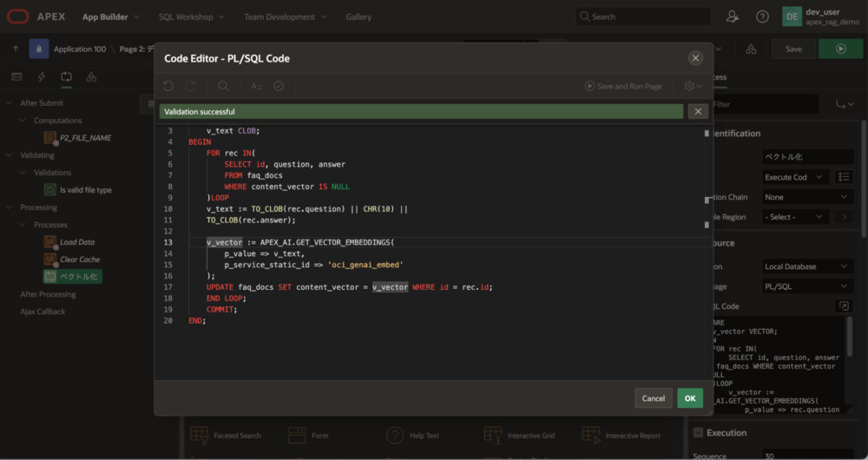Open the Gallery menu item

(x=358, y=16)
